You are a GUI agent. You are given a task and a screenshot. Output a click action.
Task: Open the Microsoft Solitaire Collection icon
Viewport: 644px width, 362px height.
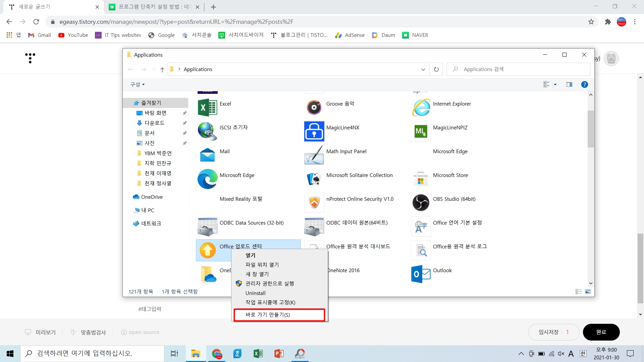point(314,179)
